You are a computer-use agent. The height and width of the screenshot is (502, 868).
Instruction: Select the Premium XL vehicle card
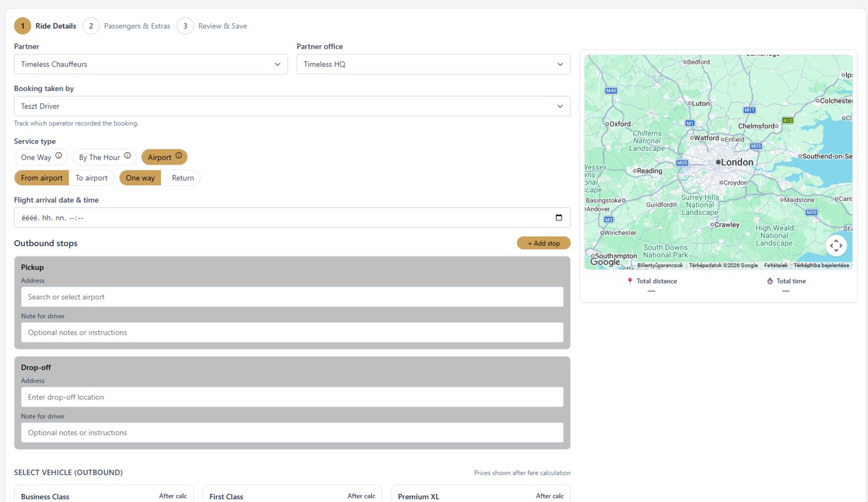481,493
